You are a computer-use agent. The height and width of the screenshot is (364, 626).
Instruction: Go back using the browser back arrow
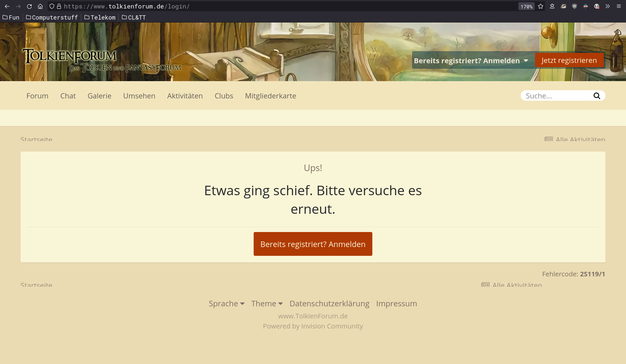[x=7, y=7]
